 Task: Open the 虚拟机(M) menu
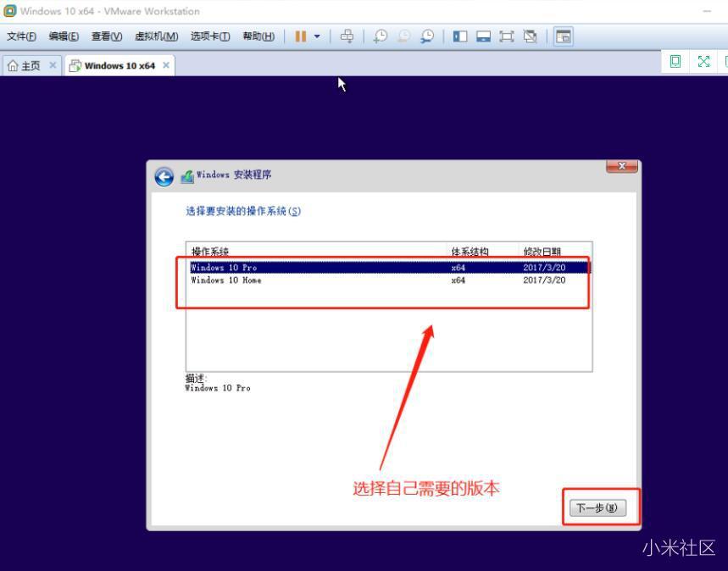pyautogui.click(x=157, y=36)
